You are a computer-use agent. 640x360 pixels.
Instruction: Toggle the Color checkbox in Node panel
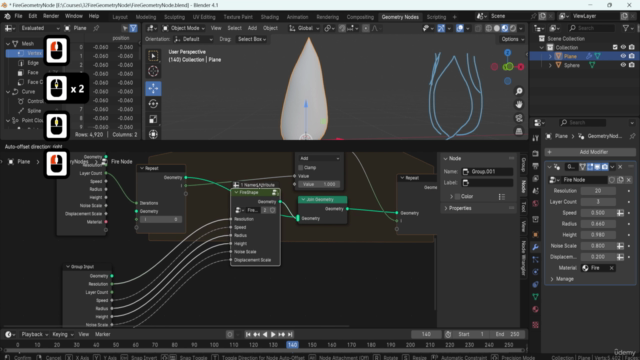point(458,196)
